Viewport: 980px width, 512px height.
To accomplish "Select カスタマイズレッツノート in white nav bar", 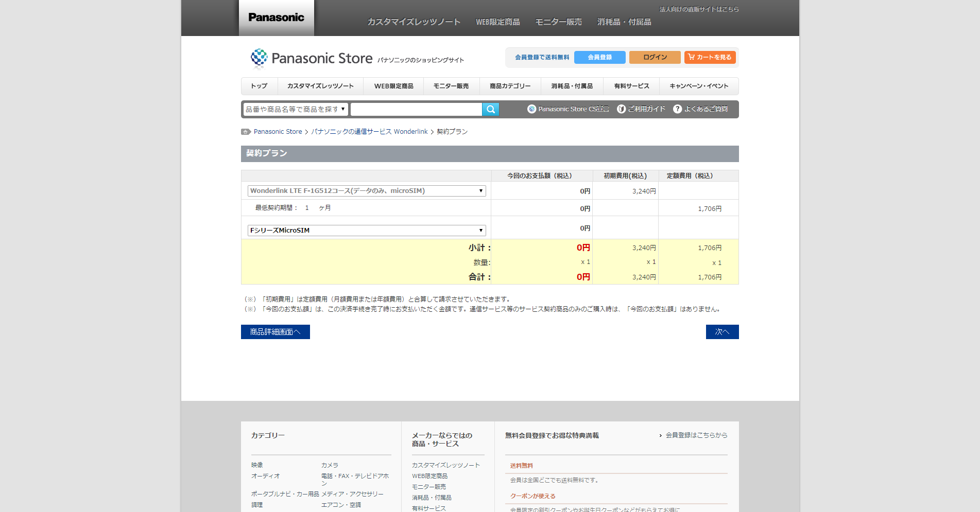I will (x=320, y=86).
